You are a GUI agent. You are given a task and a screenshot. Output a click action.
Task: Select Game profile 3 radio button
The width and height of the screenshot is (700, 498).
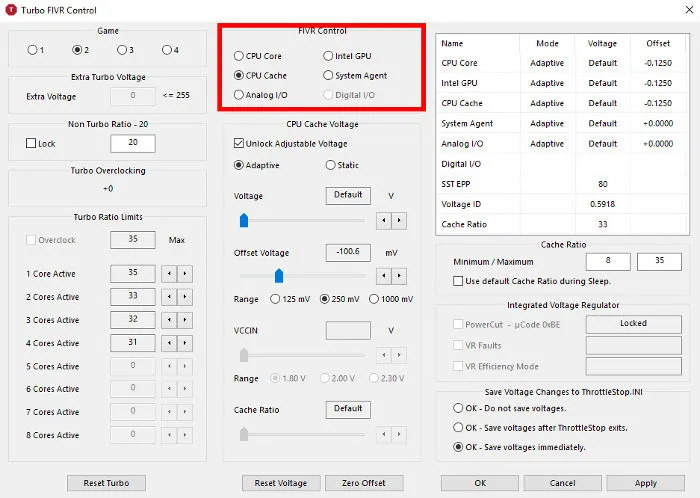point(121,50)
